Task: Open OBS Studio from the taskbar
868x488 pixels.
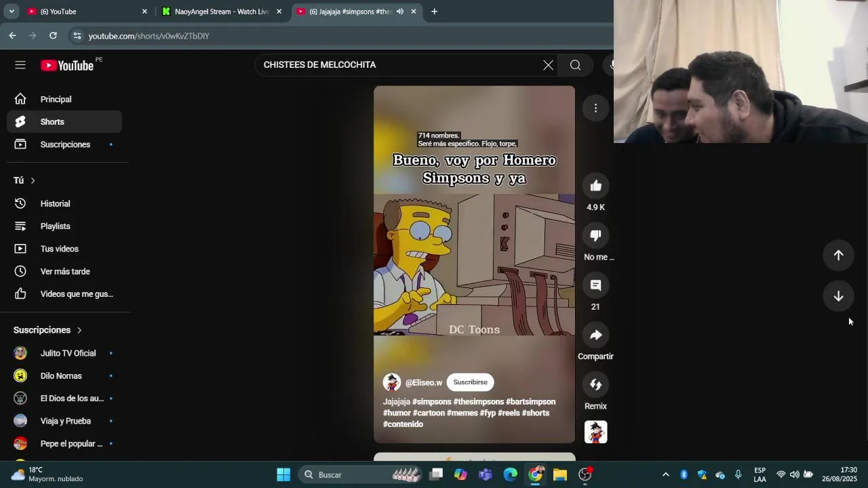Action: pos(585,474)
